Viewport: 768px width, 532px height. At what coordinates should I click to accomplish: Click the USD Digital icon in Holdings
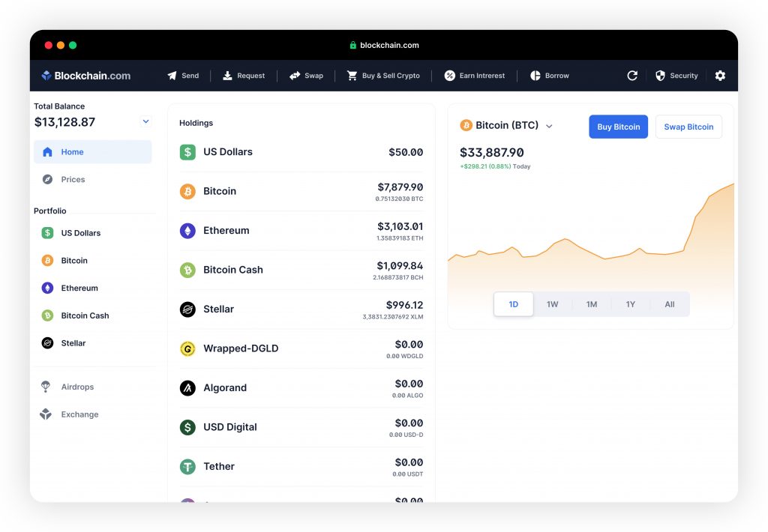pos(187,427)
